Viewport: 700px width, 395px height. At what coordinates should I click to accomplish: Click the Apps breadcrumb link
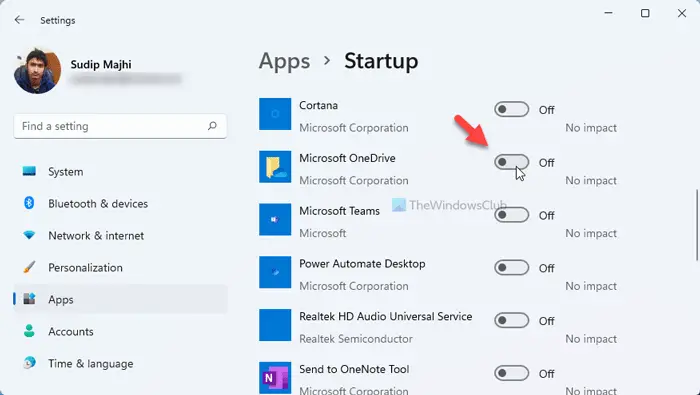coord(284,61)
